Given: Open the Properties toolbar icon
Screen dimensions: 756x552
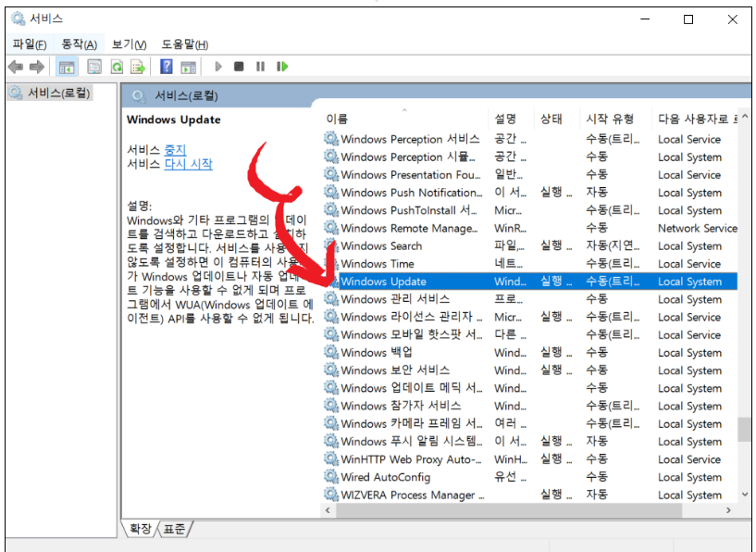Looking at the screenshot, I should 94,67.
